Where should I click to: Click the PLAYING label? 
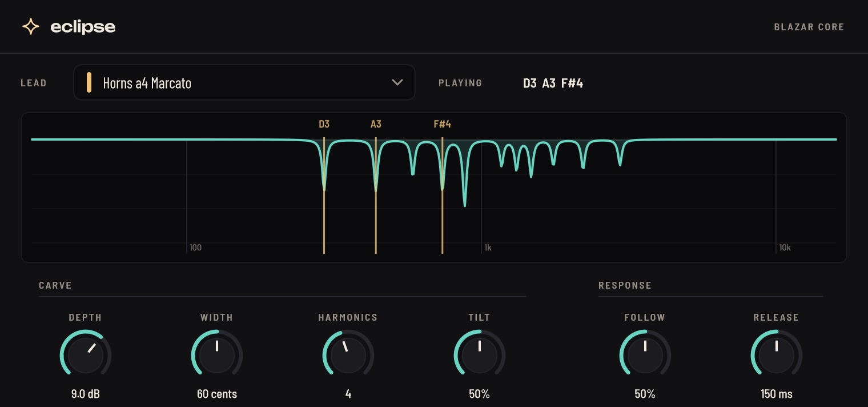point(460,83)
